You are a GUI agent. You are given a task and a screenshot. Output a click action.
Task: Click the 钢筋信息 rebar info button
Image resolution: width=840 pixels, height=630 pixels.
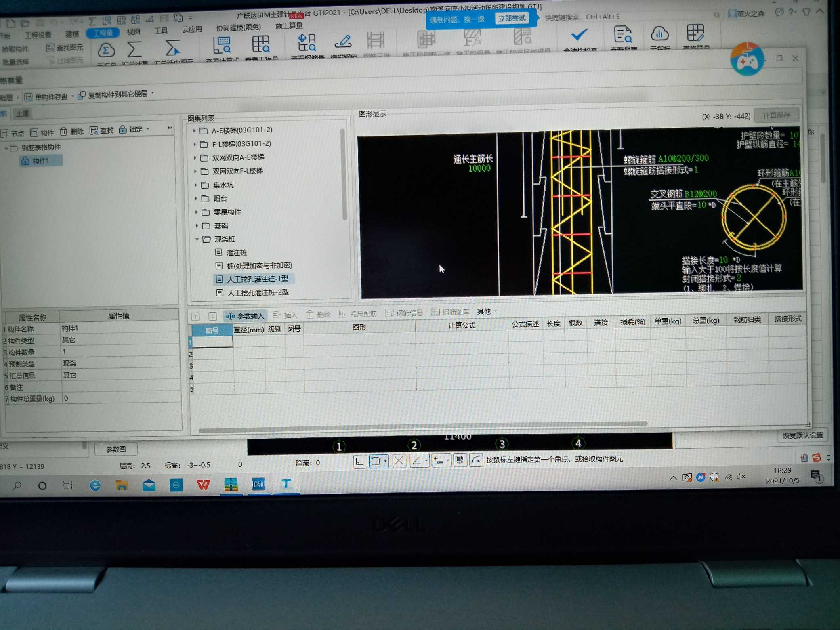[404, 313]
